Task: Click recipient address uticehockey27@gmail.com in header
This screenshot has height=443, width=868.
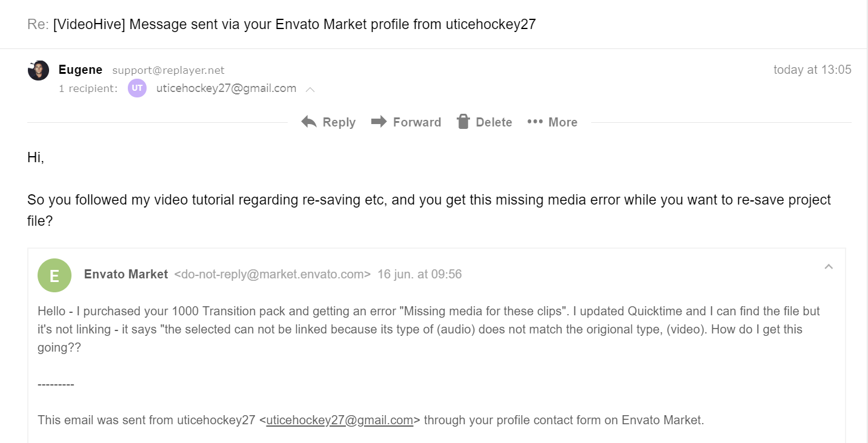Action: [x=226, y=88]
